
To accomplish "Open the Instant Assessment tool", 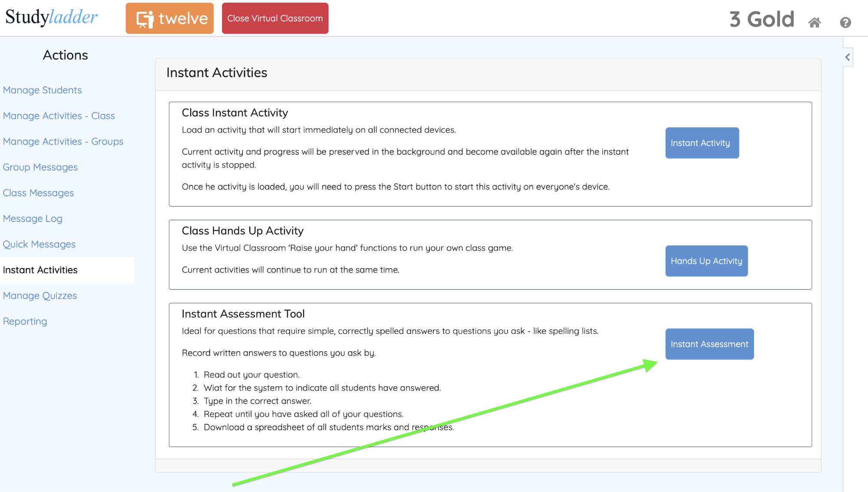I will (x=709, y=344).
